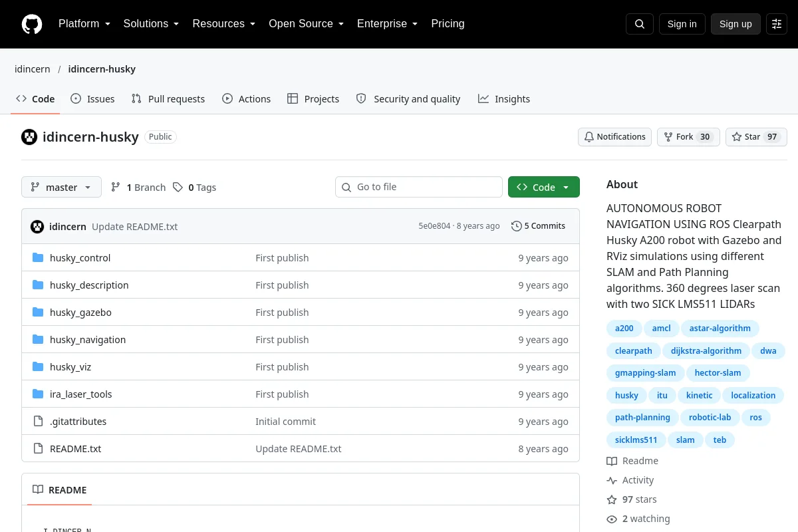Image resolution: width=798 pixels, height=532 pixels.
Task: Go to the Pricing page
Action: [x=448, y=24]
